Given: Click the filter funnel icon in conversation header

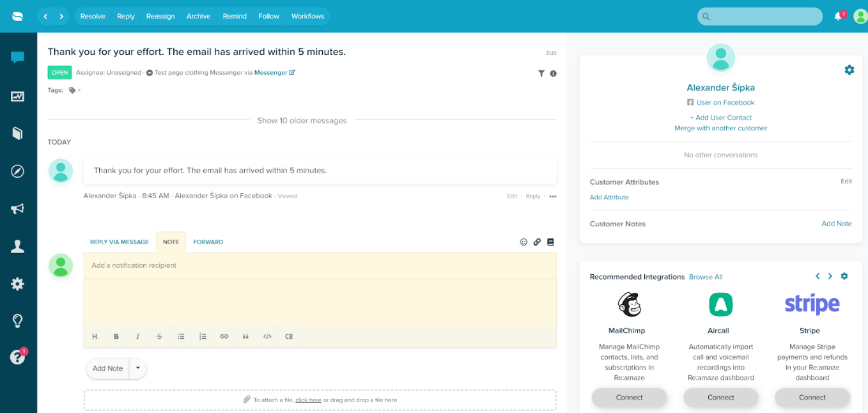Looking at the screenshot, I should pos(541,74).
